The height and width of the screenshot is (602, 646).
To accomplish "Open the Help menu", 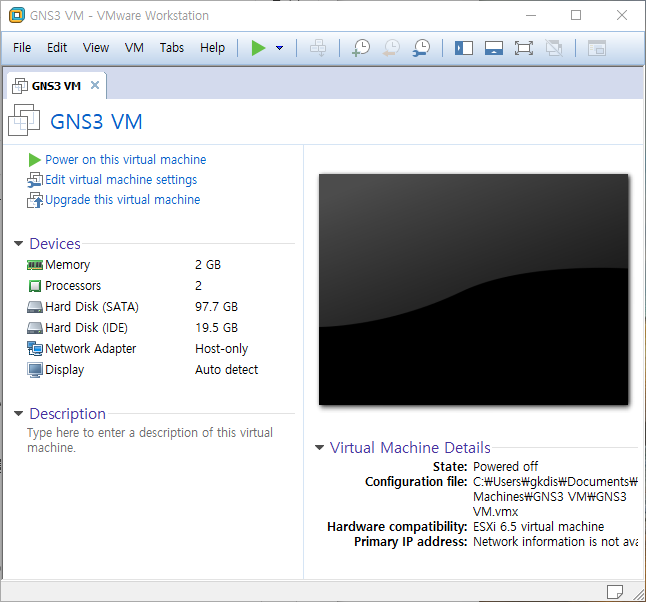I will click(212, 48).
